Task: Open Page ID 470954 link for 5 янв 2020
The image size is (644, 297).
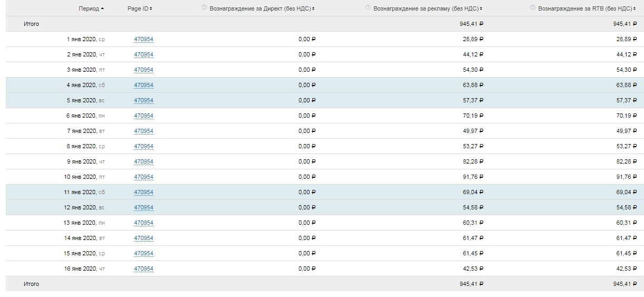Action: point(143,101)
